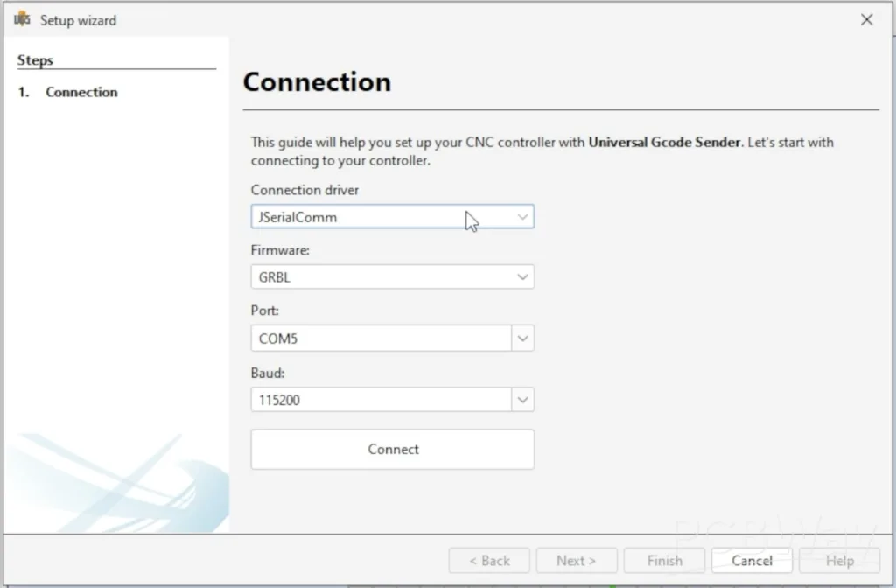Click the Setup wizard title bar text
The height and width of the screenshot is (588, 896).
78,20
